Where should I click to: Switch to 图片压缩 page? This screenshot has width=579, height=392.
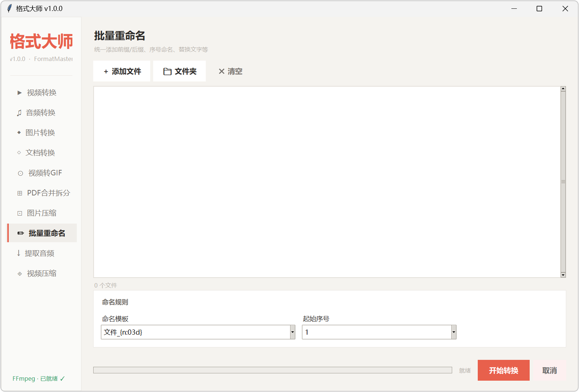pos(42,213)
